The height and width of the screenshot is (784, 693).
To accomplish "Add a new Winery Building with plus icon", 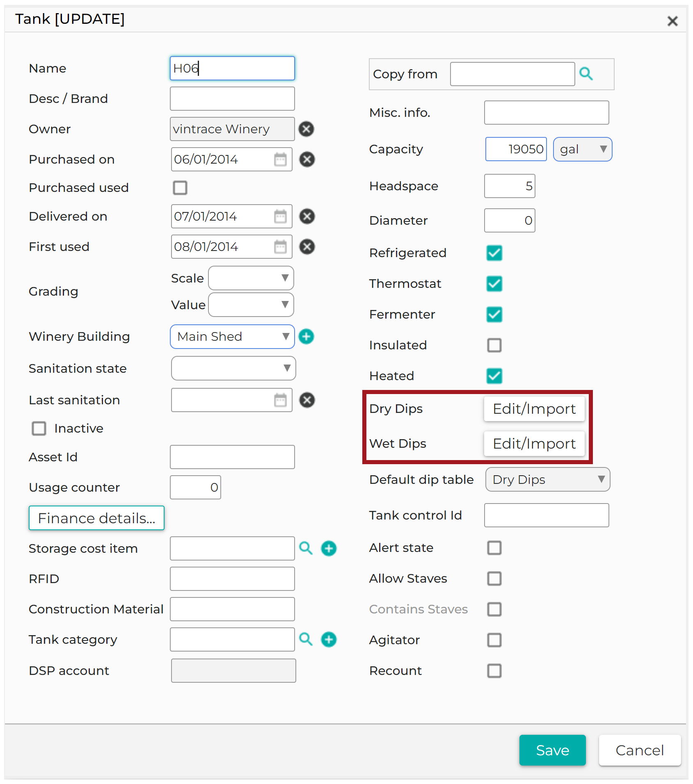I will (306, 337).
